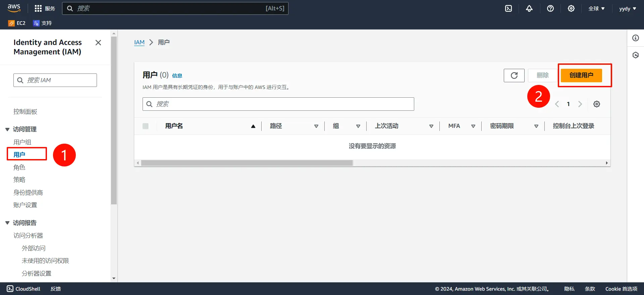This screenshot has width=644, height=295.
Task: Click the 创建用户 button
Action: [581, 76]
